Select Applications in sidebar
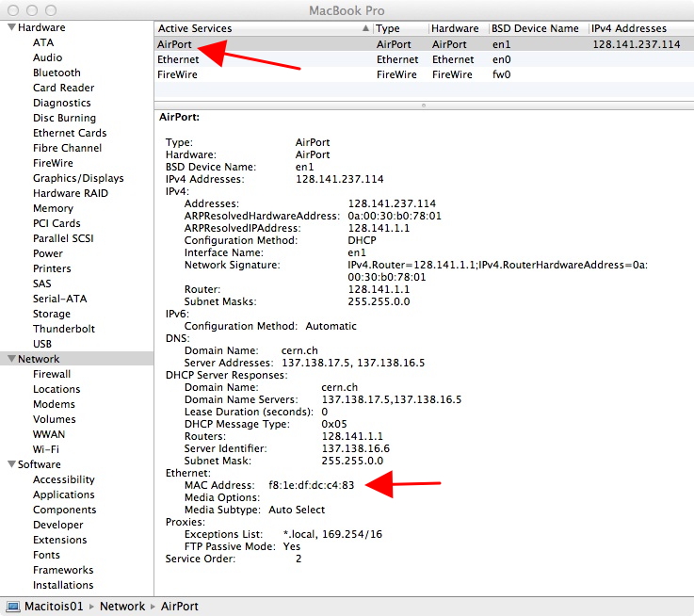The height and width of the screenshot is (616, 694). [x=64, y=494]
